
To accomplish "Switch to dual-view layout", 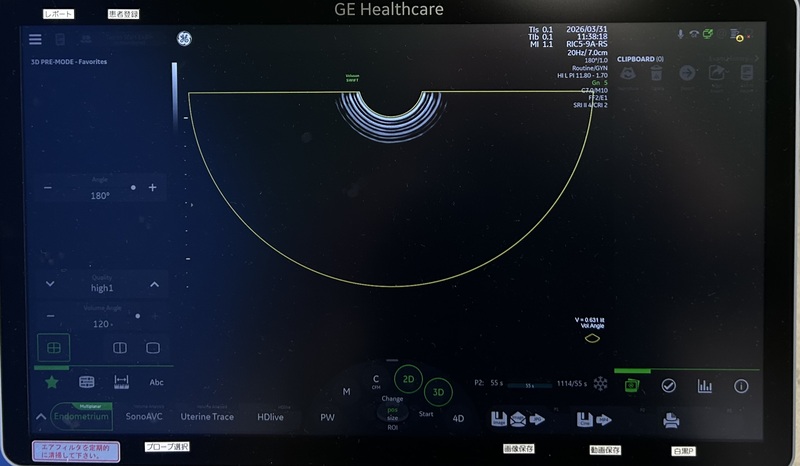I will pos(119,348).
